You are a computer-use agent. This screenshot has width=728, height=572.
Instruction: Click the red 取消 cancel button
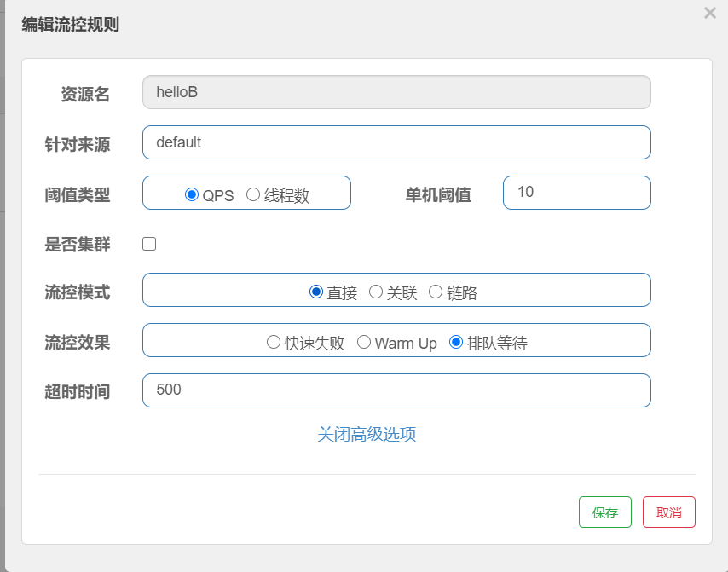coord(669,511)
